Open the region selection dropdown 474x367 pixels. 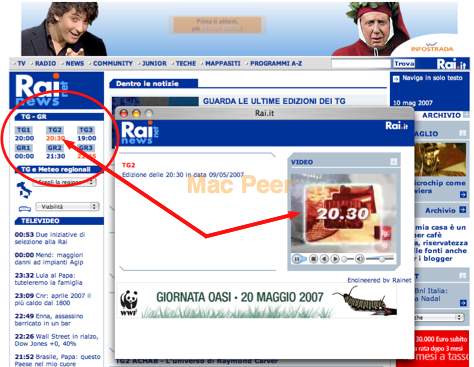click(x=64, y=182)
